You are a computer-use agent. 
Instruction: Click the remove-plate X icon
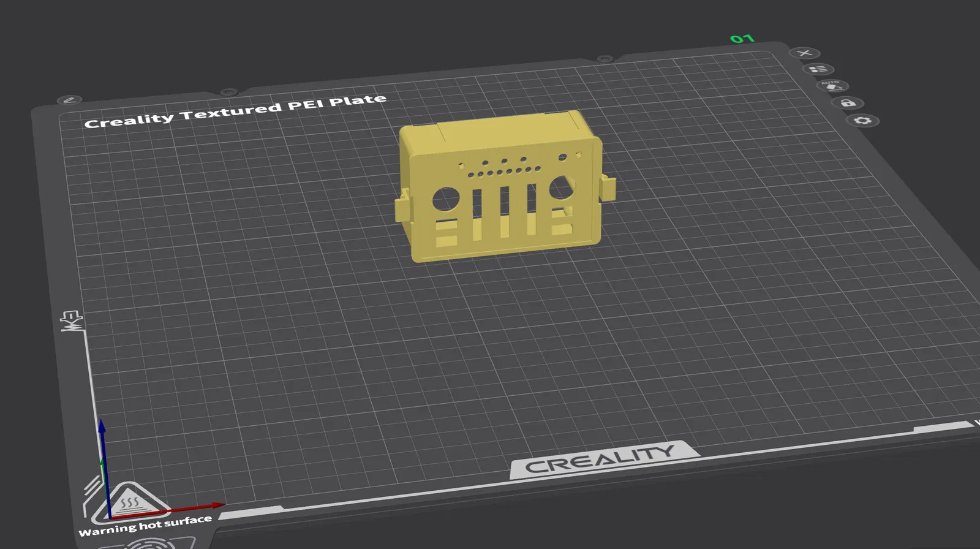pyautogui.click(x=804, y=53)
